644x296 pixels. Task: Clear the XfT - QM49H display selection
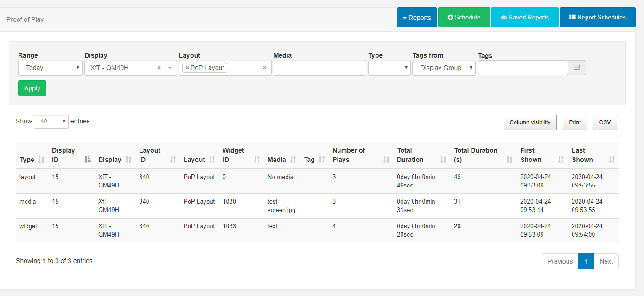coord(159,68)
